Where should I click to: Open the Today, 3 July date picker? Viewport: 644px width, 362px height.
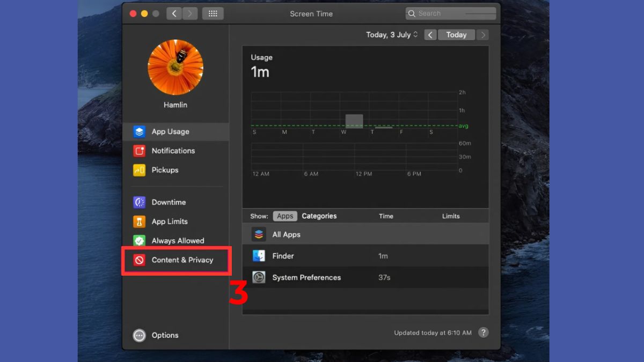pyautogui.click(x=392, y=35)
